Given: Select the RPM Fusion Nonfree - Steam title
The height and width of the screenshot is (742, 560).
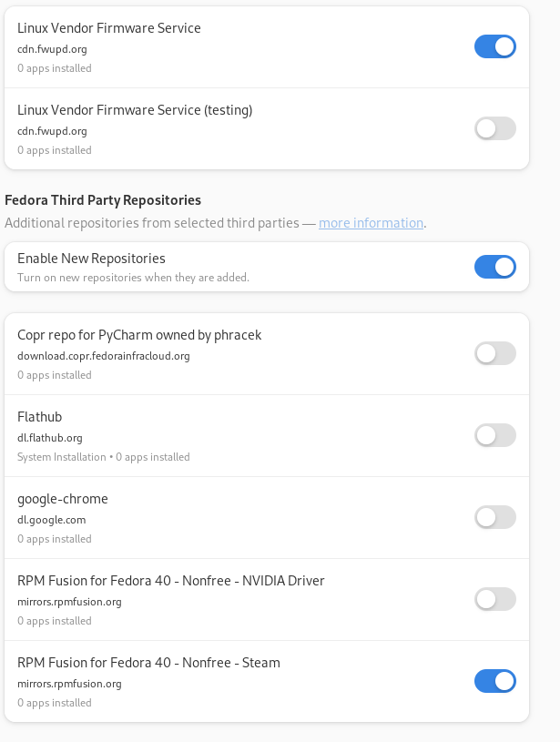Looking at the screenshot, I should [x=148, y=663].
